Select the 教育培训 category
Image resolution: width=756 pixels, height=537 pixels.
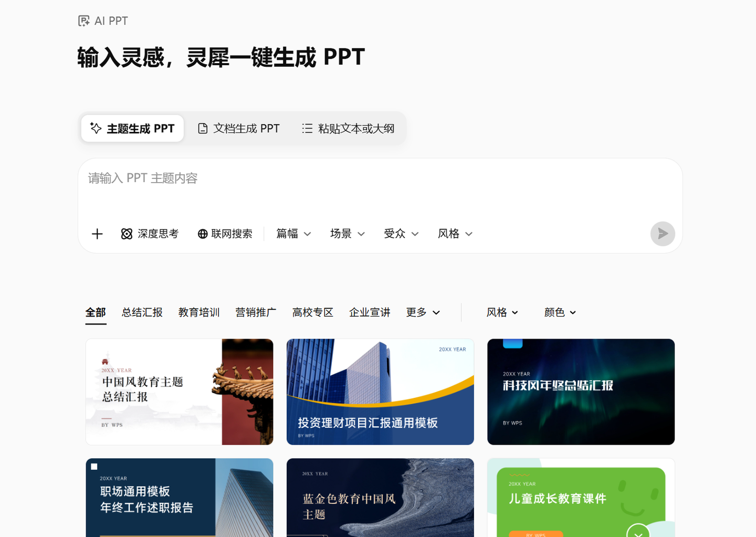tap(199, 312)
